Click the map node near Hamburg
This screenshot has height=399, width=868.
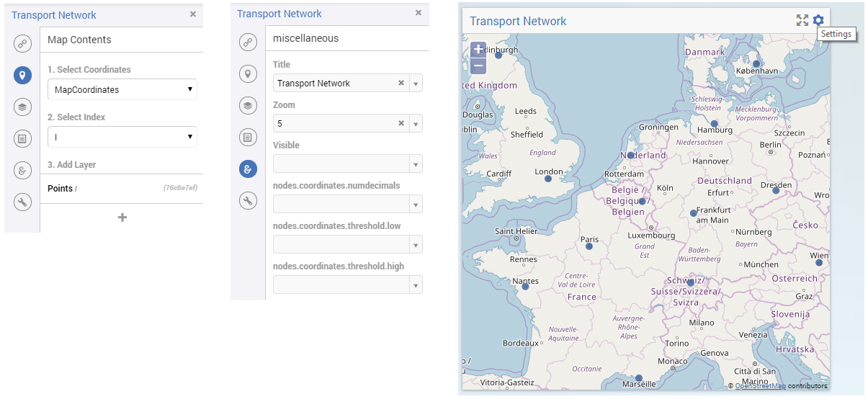point(714,124)
